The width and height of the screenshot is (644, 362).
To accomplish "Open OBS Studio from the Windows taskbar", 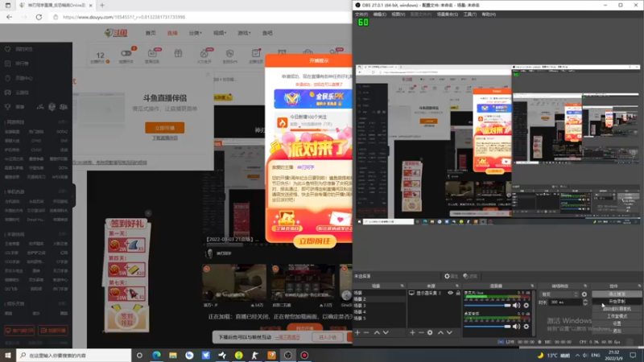I will (x=288, y=355).
